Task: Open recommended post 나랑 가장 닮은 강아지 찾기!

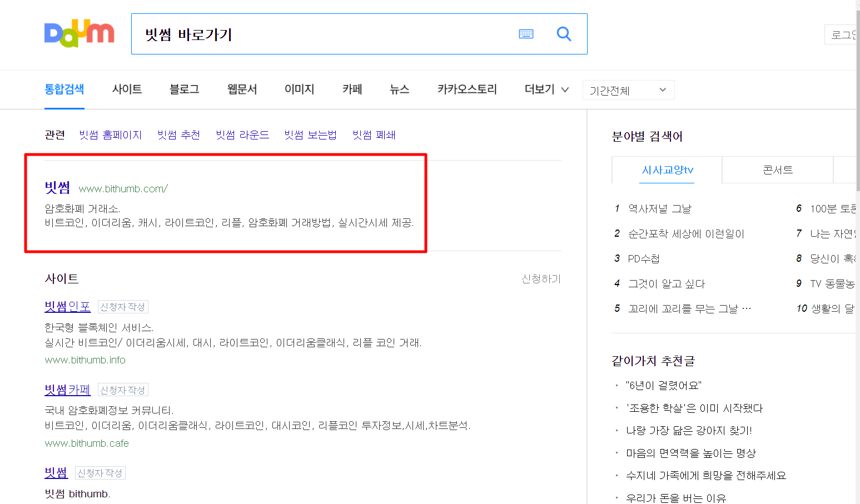Action: coord(689,431)
